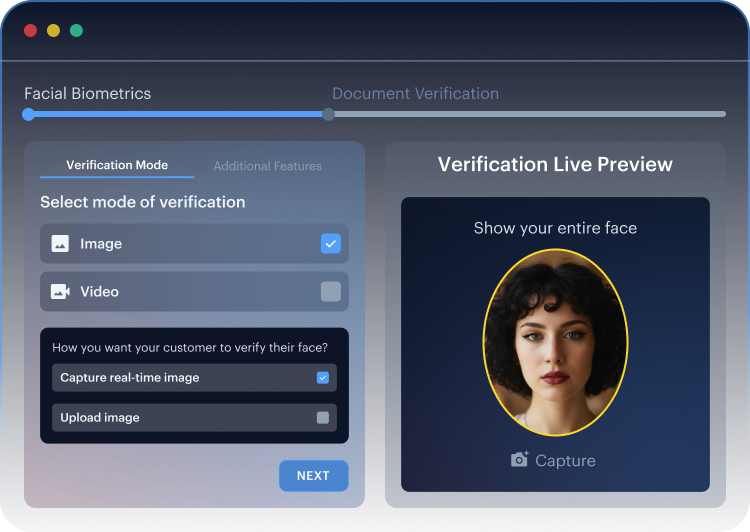Image resolution: width=750 pixels, height=532 pixels.
Task: Click the oval face preview thumbnail
Action: pyautogui.click(x=555, y=342)
